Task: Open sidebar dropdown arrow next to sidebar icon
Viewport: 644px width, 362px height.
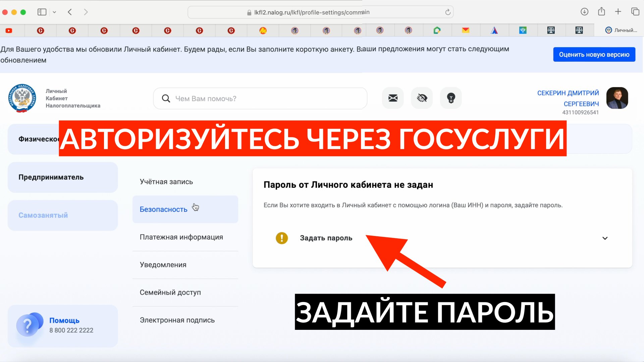Action: 54,12
